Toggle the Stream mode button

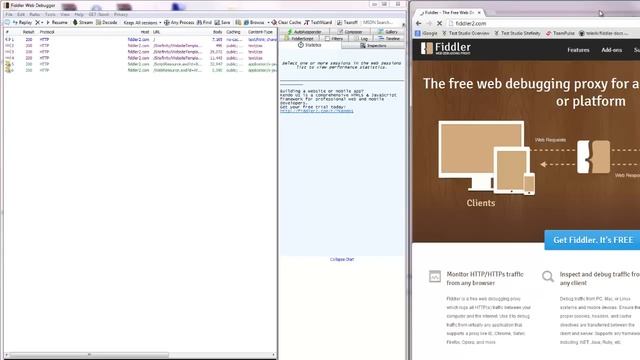83,22
